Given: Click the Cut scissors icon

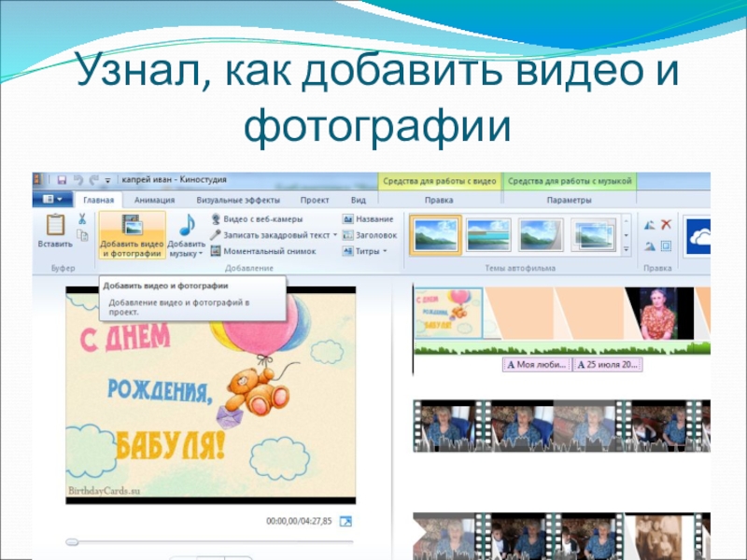Looking at the screenshot, I should click(x=82, y=219).
